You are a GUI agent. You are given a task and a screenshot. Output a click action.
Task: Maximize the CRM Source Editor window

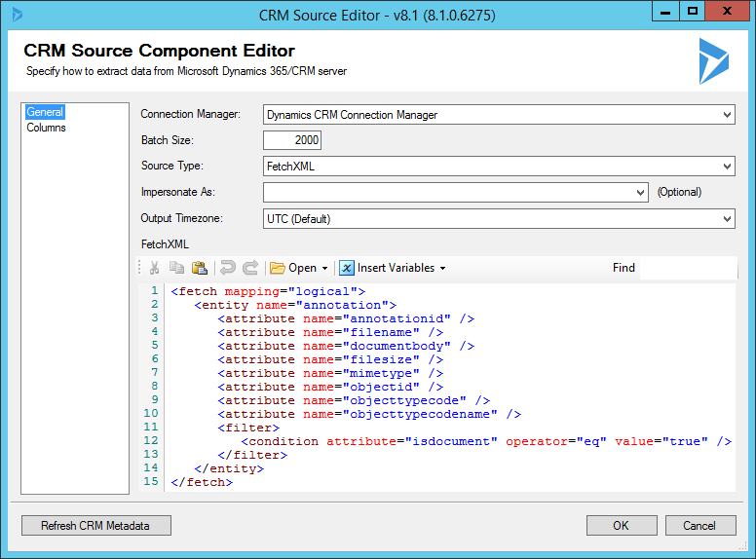pyautogui.click(x=693, y=11)
